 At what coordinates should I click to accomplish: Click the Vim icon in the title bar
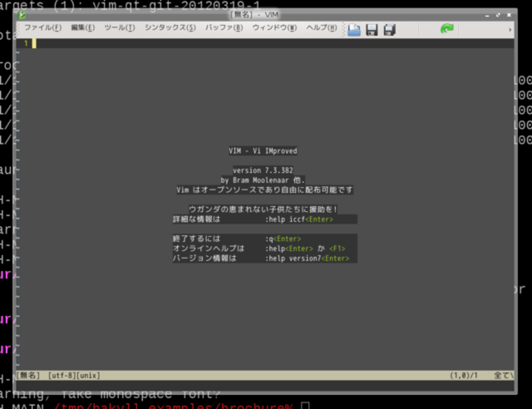22,15
